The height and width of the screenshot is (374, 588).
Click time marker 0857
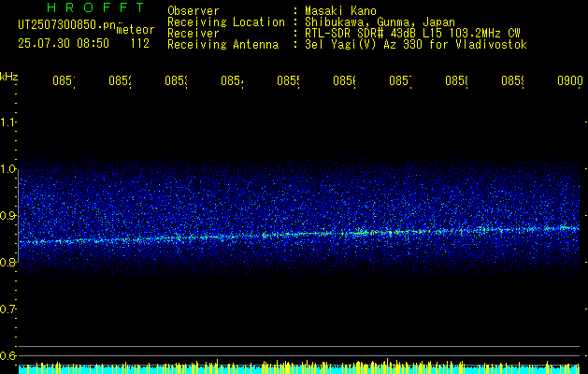pos(400,80)
